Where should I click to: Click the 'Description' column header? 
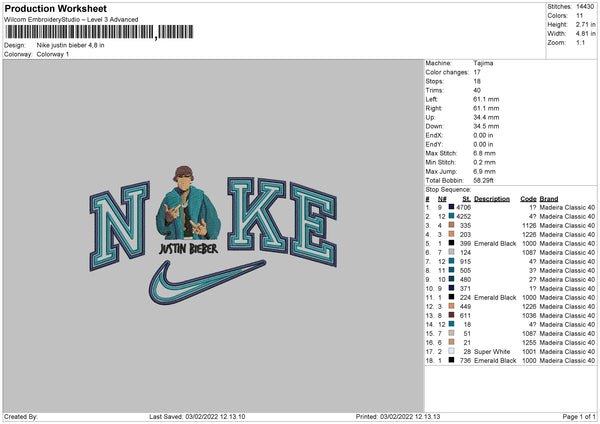(492, 199)
